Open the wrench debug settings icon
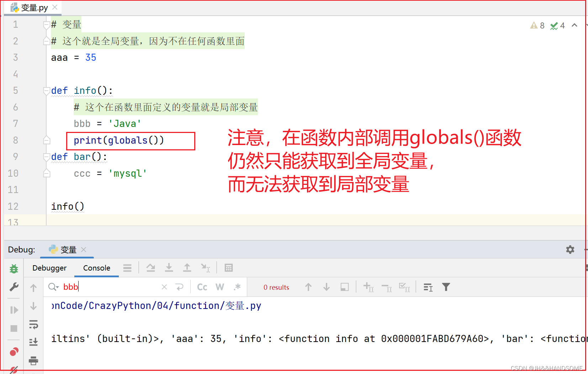This screenshot has height=374, width=588. (14, 287)
